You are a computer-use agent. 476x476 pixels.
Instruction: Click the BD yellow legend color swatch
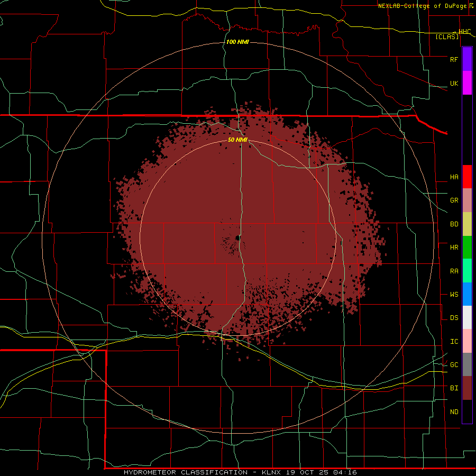click(467, 224)
